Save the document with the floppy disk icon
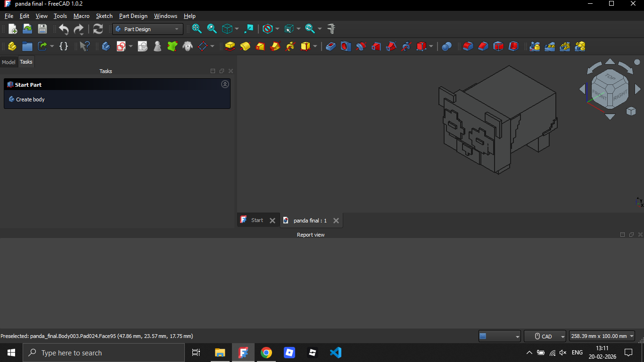This screenshot has height=362, width=644. pyautogui.click(x=42, y=29)
